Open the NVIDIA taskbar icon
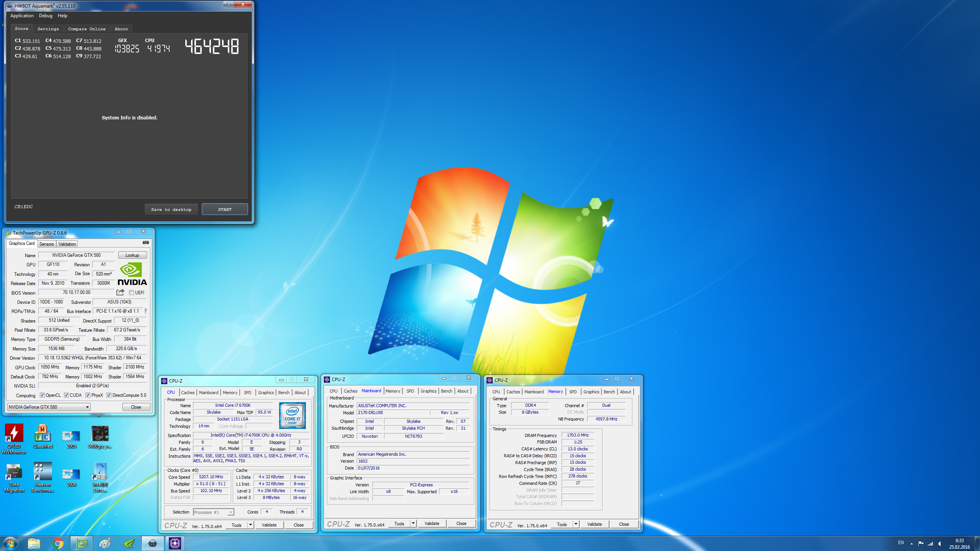This screenshot has height=551, width=980. (129, 543)
